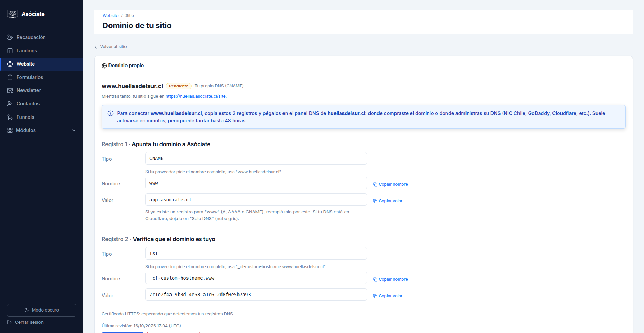Screen dimensions: 644x333
Task: Click the app.asociate.cl Valor field
Action: click(256, 200)
